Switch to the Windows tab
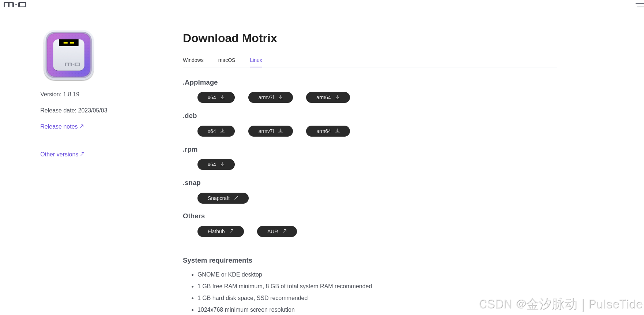644x315 pixels. point(193,60)
